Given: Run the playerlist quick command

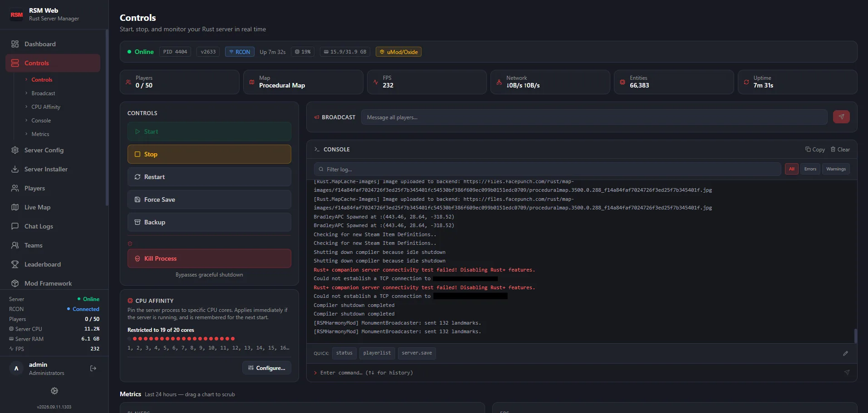Looking at the screenshot, I should 377,353.
